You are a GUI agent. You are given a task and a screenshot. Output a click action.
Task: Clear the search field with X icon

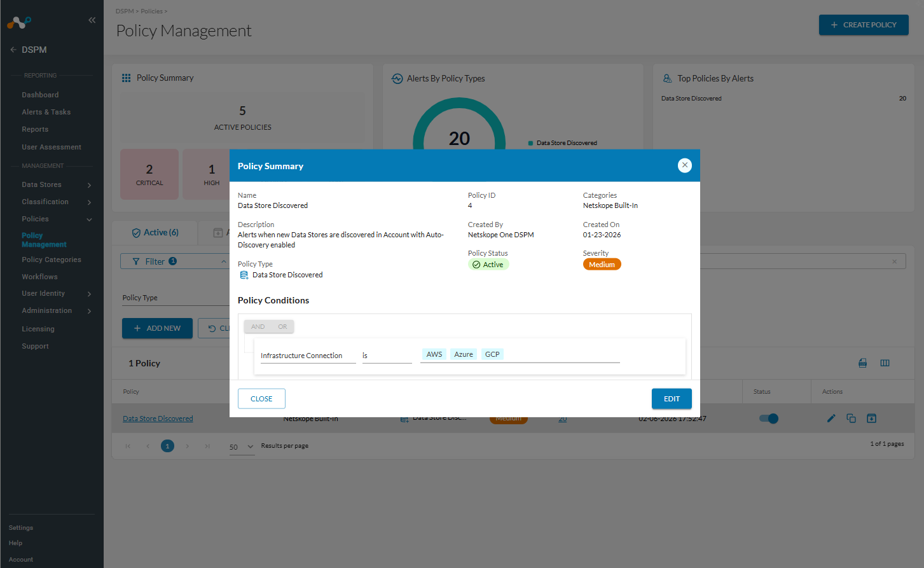click(x=895, y=261)
